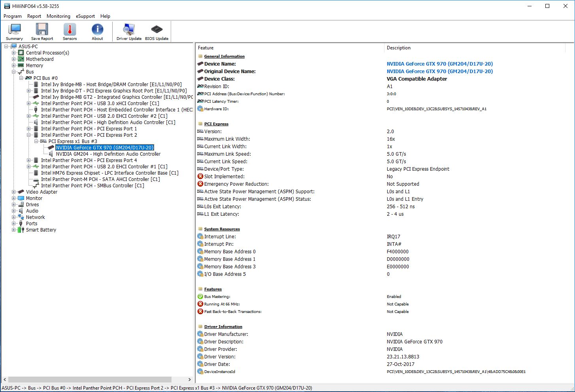Screen dimensions: 575x392
Task: Collapse the Bus node
Action: pyautogui.click(x=13, y=72)
